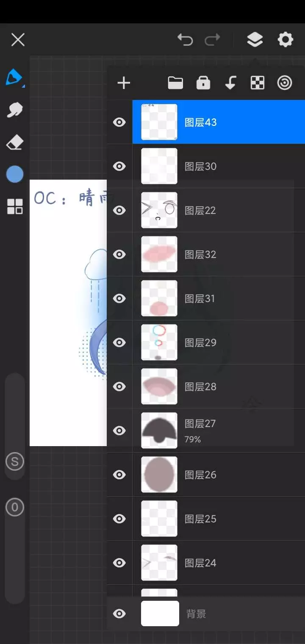Image resolution: width=305 pixels, height=644 pixels.
Task: Open the blue color swatch
Action: (15, 174)
